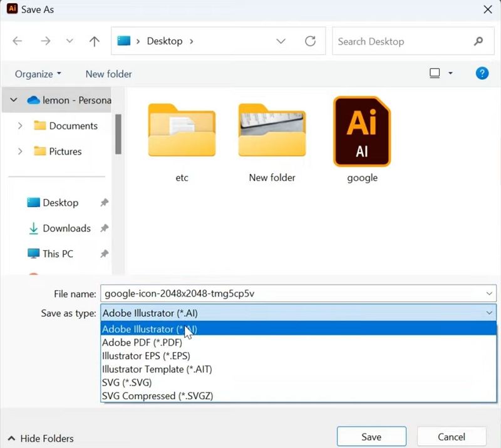The image size is (501, 448).
Task: Click Hide Folders at the bottom
Action: [39, 439]
